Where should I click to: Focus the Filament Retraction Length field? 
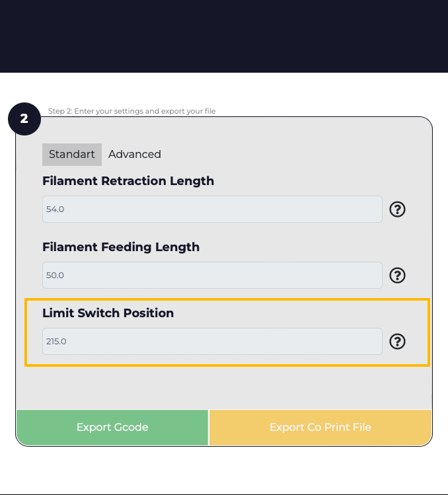[212, 209]
